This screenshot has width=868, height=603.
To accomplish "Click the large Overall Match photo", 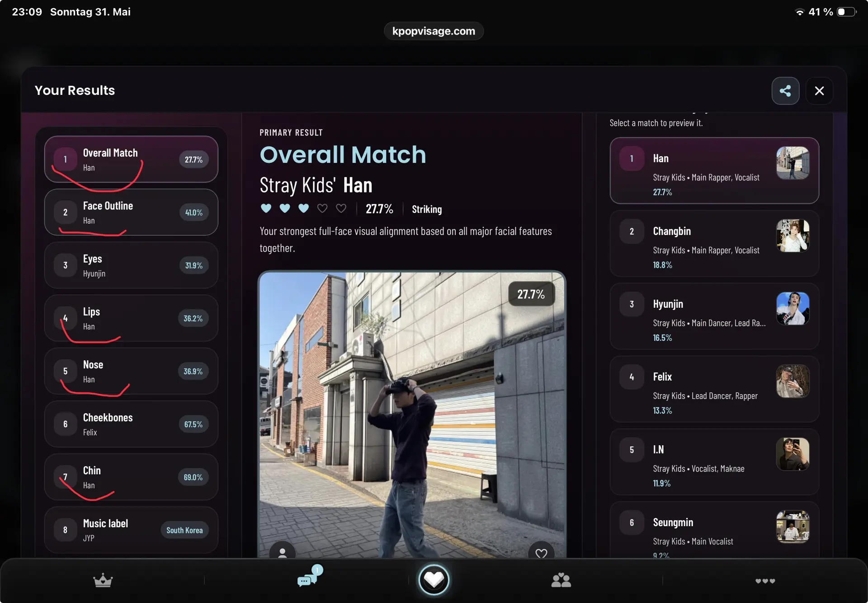I will pos(412,415).
